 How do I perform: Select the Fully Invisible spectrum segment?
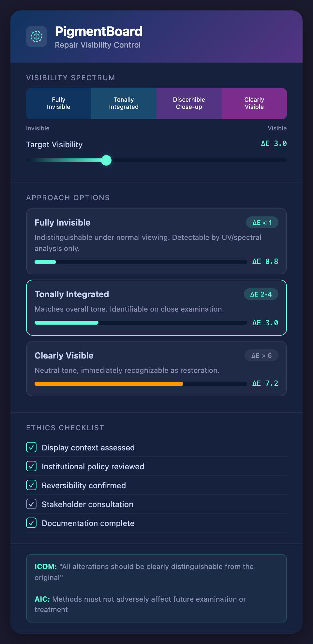(x=59, y=103)
